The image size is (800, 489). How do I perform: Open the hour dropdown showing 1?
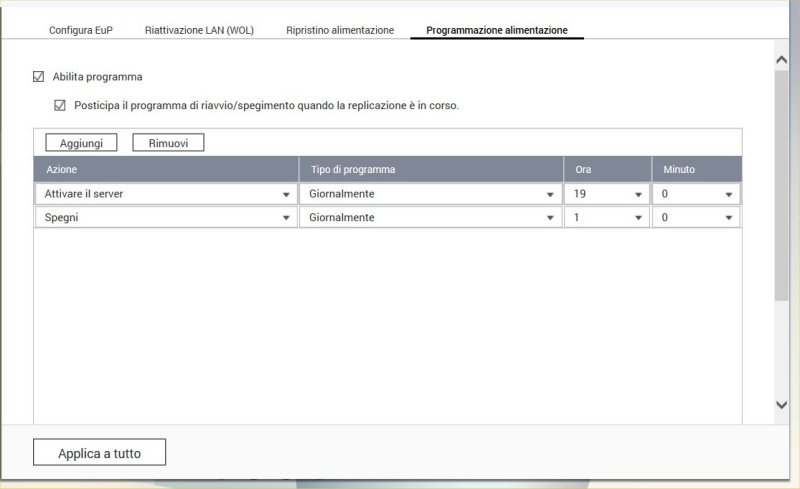[x=606, y=217]
